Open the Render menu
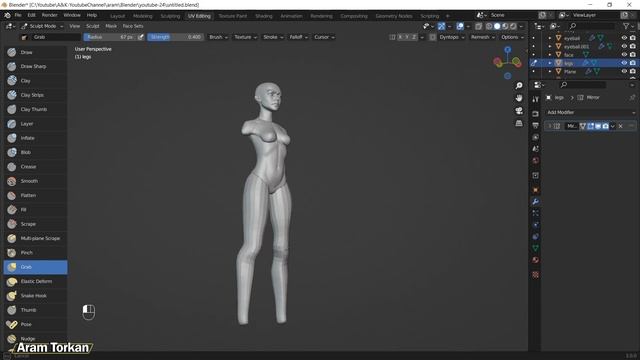This screenshot has height=360, width=640. click(49, 15)
